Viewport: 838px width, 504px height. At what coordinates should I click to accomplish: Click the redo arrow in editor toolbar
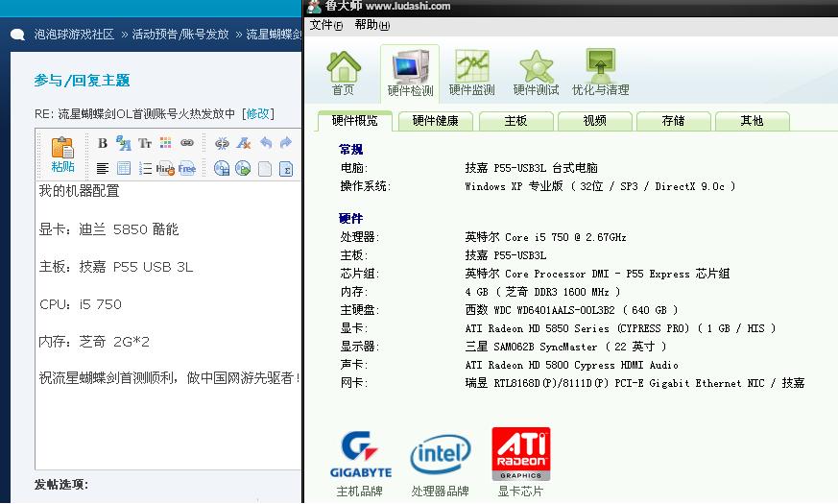point(285,143)
